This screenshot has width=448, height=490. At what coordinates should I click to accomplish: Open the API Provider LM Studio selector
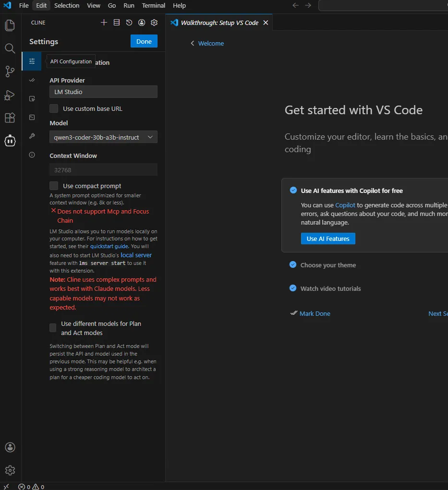tap(103, 92)
